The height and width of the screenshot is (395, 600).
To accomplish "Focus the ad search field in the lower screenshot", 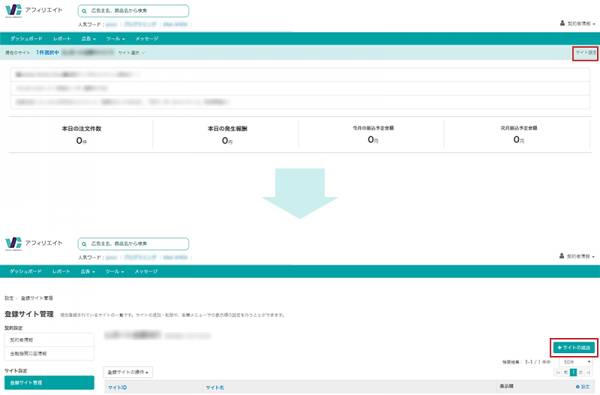I will coord(133,244).
